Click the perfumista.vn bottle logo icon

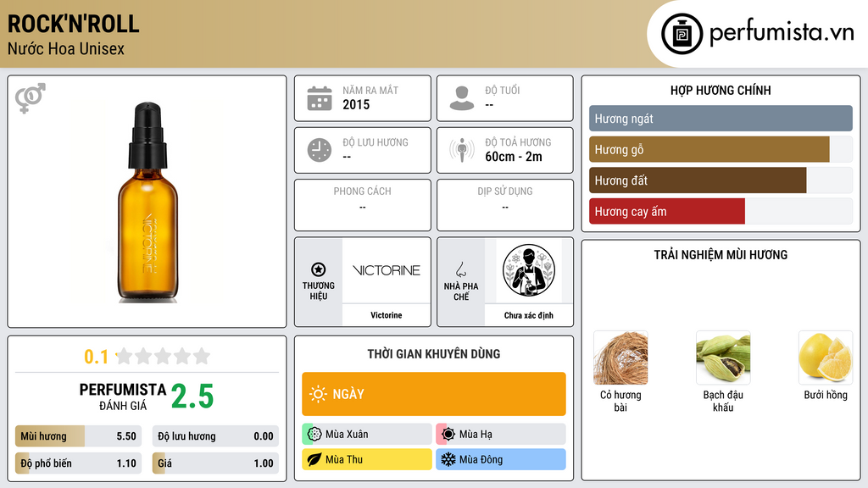pos(682,34)
